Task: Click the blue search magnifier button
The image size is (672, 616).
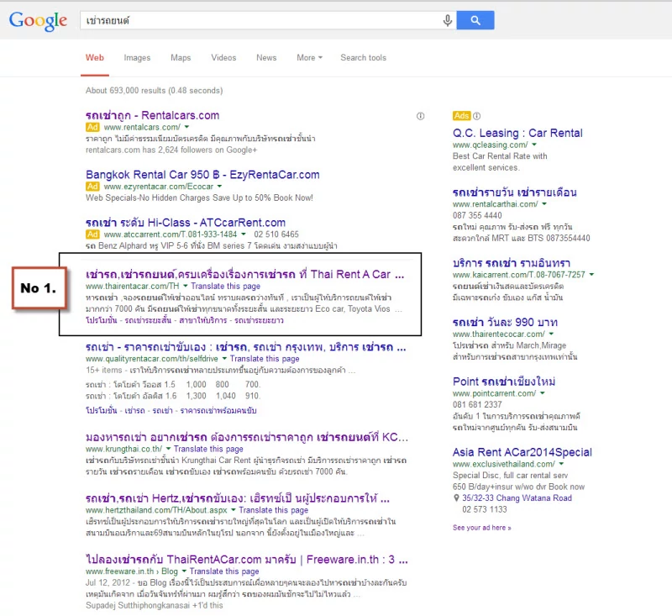Action: click(475, 20)
